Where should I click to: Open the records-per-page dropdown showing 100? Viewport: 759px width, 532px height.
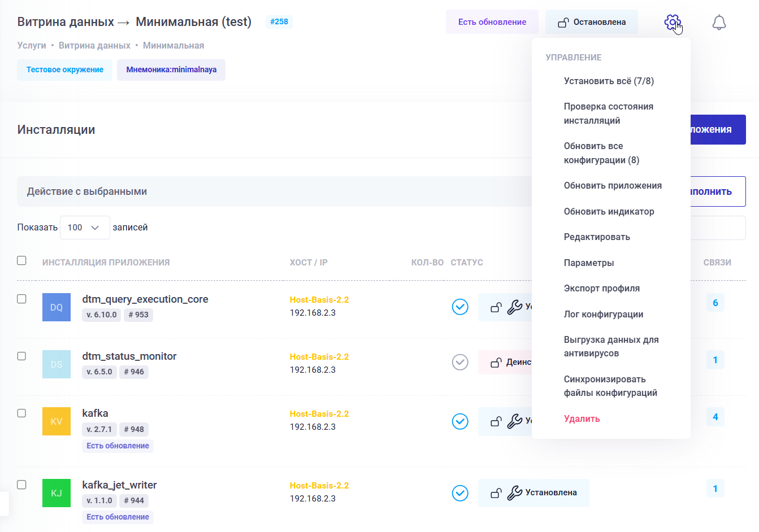tap(85, 227)
